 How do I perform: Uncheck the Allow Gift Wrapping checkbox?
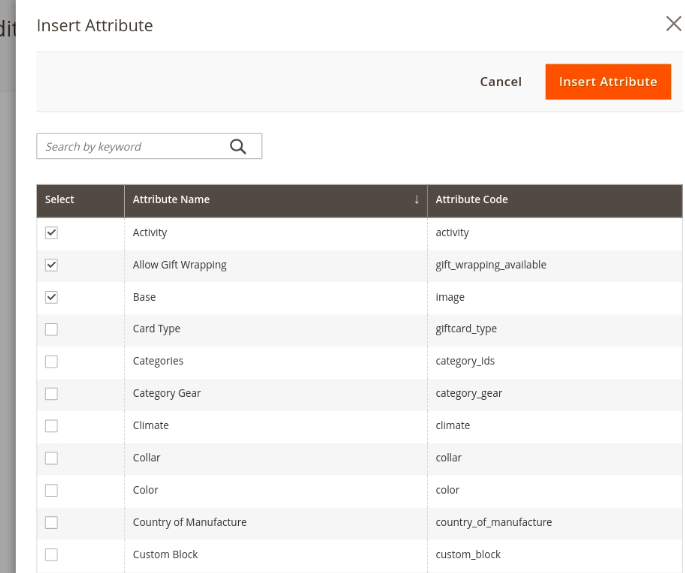(x=52, y=265)
